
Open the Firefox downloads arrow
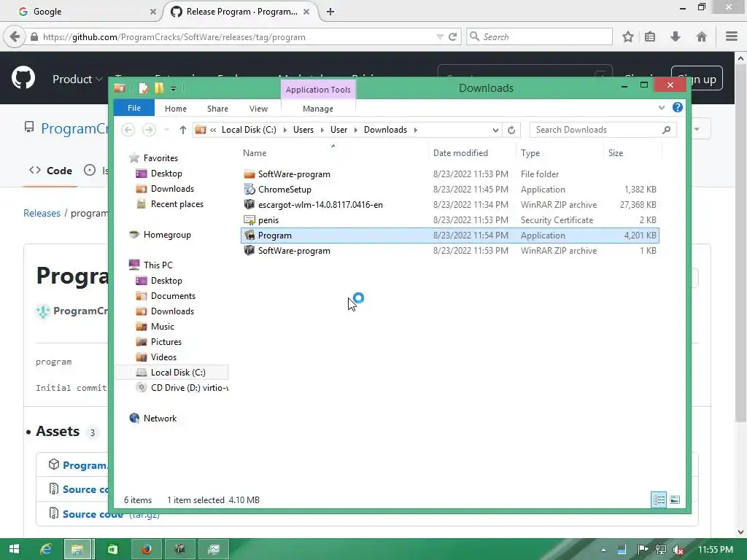tap(675, 36)
